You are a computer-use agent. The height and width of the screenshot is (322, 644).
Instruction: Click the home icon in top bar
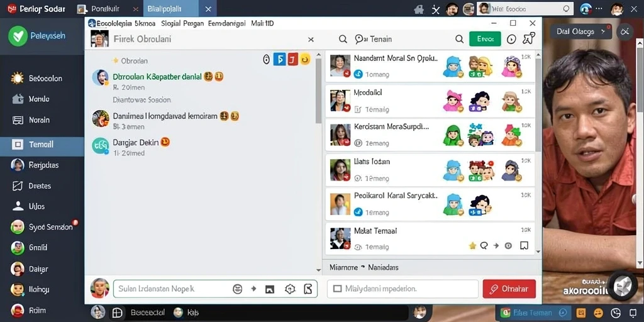click(x=419, y=9)
